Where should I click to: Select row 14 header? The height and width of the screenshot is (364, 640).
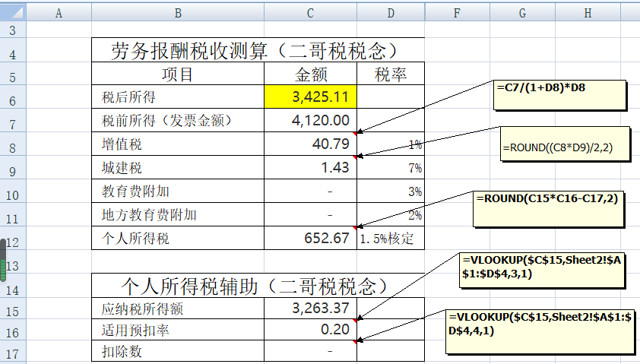(13, 285)
